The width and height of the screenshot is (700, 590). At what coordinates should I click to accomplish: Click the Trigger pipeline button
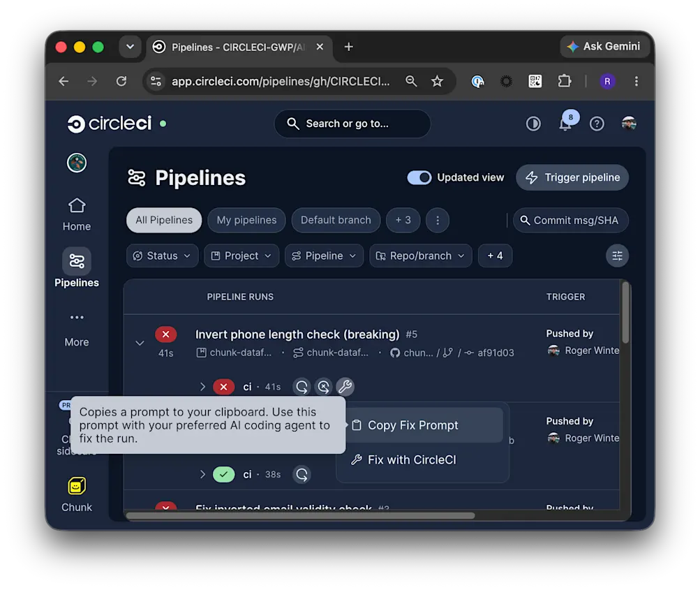572,178
